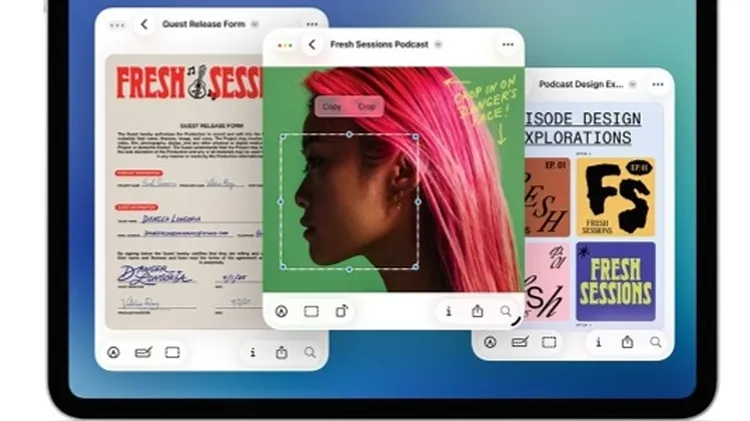Image resolution: width=750 pixels, height=421 pixels.
Task: Search in Fresh Sessions Podcast window
Action: pyautogui.click(x=506, y=311)
